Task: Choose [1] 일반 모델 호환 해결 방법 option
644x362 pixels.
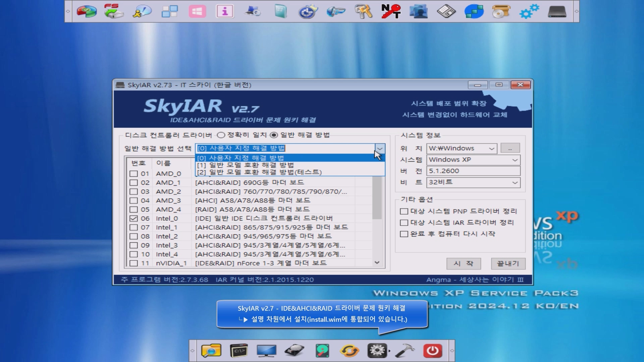Action: point(245,165)
